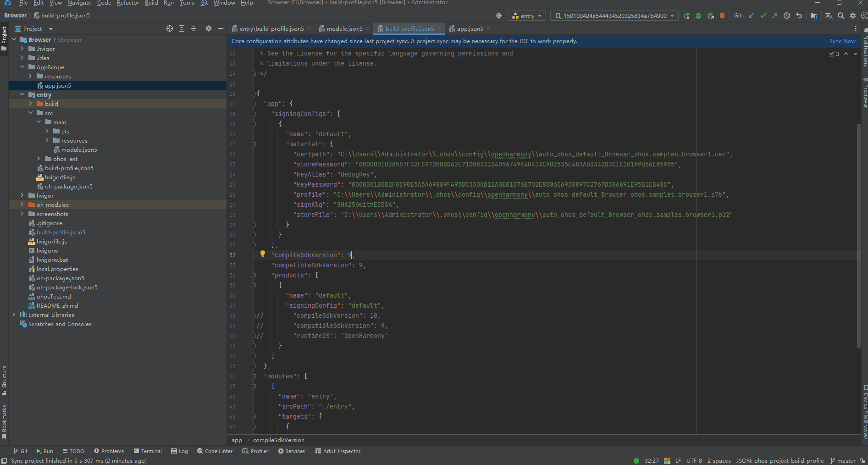Open the Refactor menu
Image resolution: width=868 pixels, height=465 pixels.
tap(128, 3)
